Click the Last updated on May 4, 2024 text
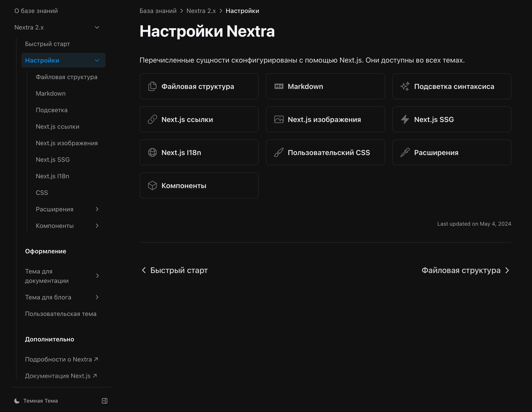Viewport: 532px width, 412px height. pyautogui.click(x=474, y=224)
